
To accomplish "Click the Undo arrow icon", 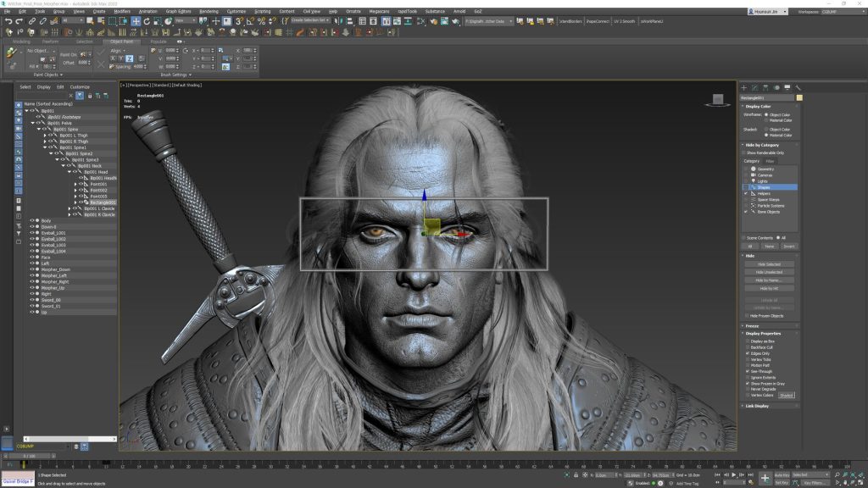I will point(8,21).
